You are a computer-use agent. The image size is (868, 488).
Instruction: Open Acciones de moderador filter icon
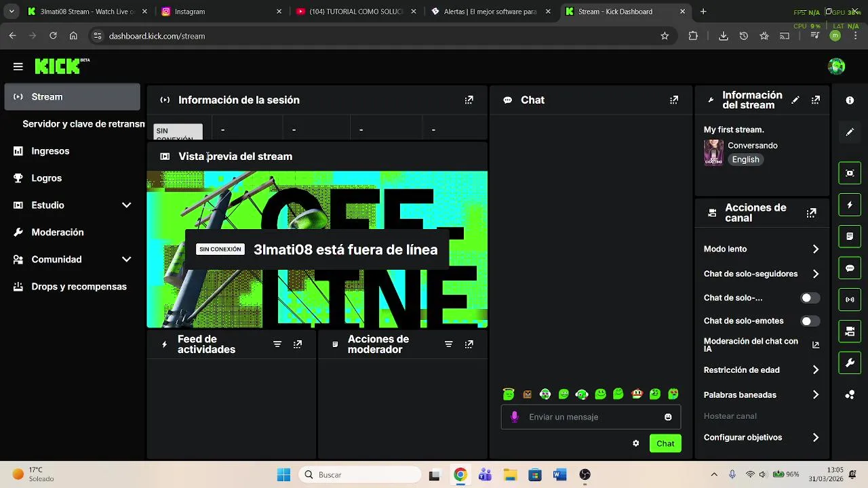coord(448,344)
